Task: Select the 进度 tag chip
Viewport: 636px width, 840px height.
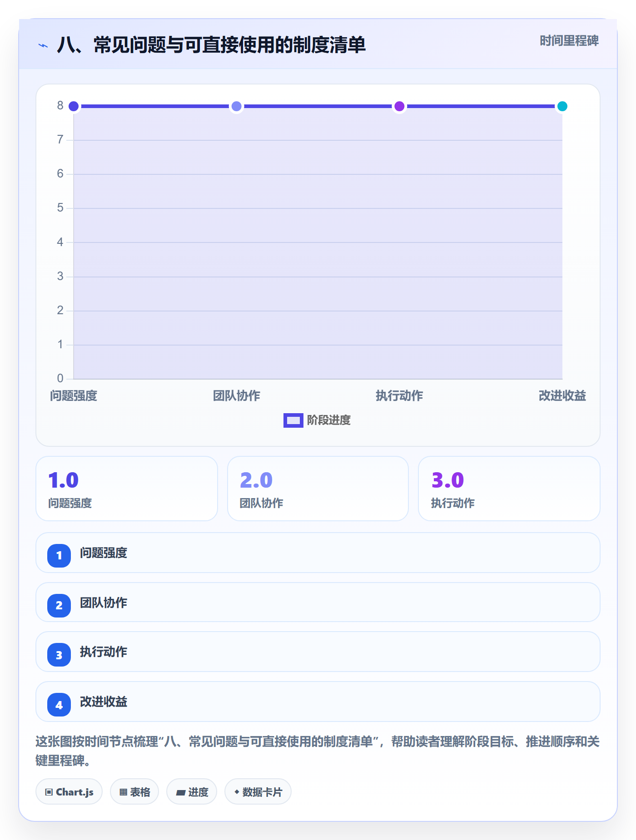Action: pos(192,791)
